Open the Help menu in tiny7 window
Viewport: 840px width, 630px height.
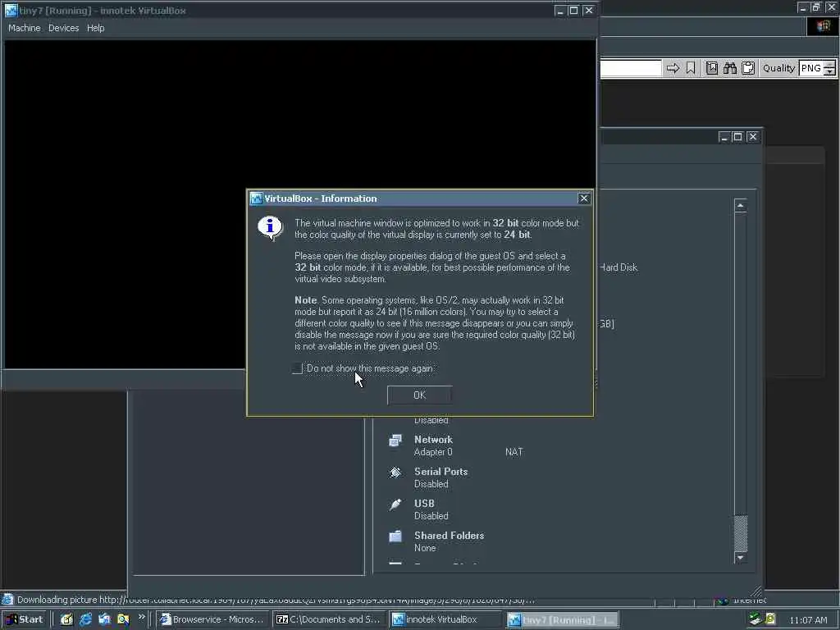95,28
